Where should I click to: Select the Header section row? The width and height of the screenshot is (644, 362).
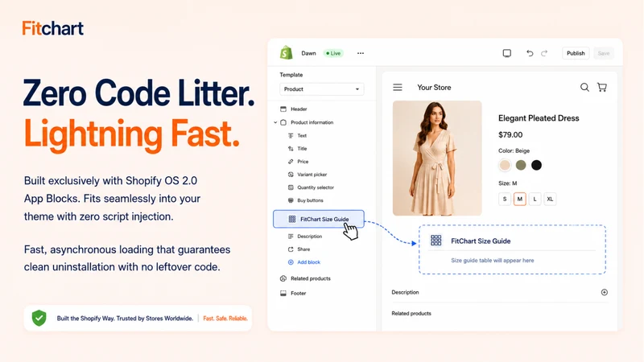click(x=321, y=109)
